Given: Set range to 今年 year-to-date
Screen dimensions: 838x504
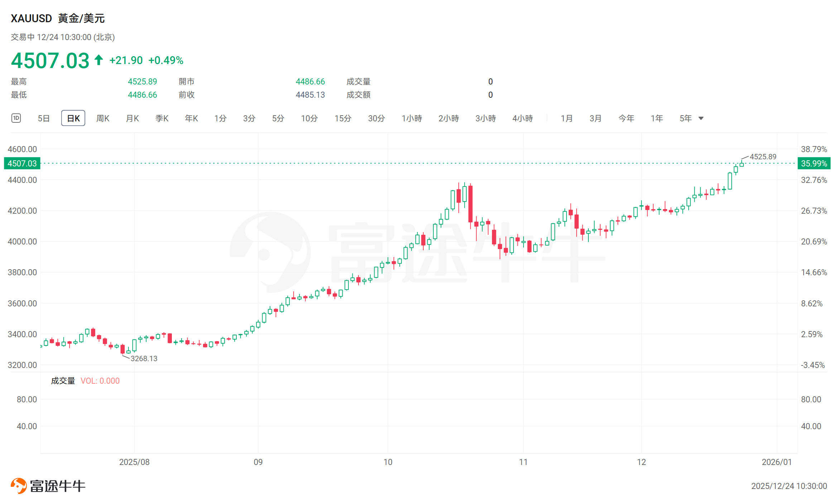Looking at the screenshot, I should point(626,118).
